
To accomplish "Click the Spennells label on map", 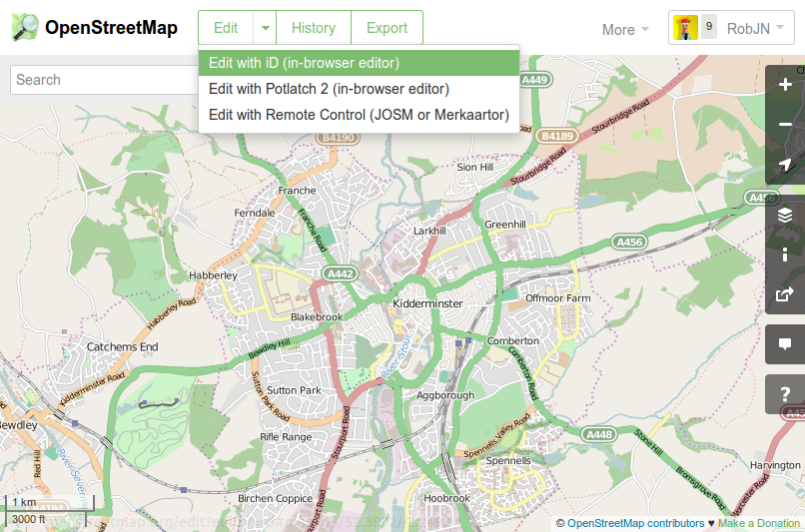I will pos(508,461).
